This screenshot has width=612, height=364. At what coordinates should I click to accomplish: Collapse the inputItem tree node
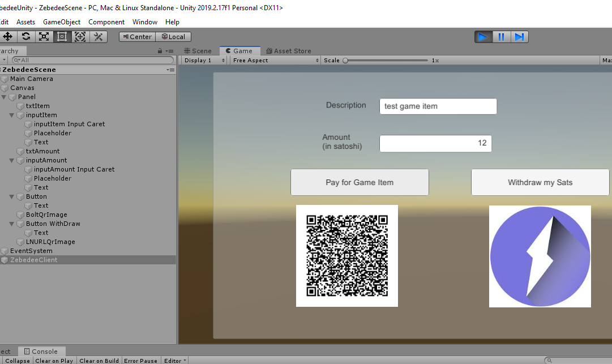click(12, 115)
